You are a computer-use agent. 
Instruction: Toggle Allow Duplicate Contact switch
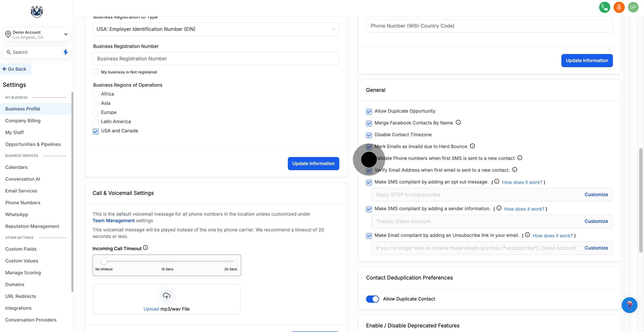click(x=372, y=299)
